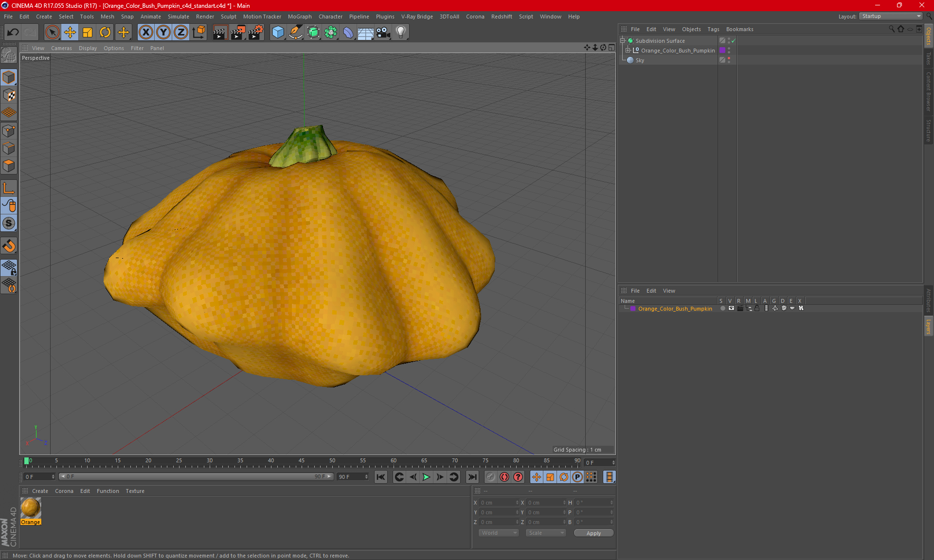
Task: Open the deformer Bend icon
Action: click(x=348, y=32)
